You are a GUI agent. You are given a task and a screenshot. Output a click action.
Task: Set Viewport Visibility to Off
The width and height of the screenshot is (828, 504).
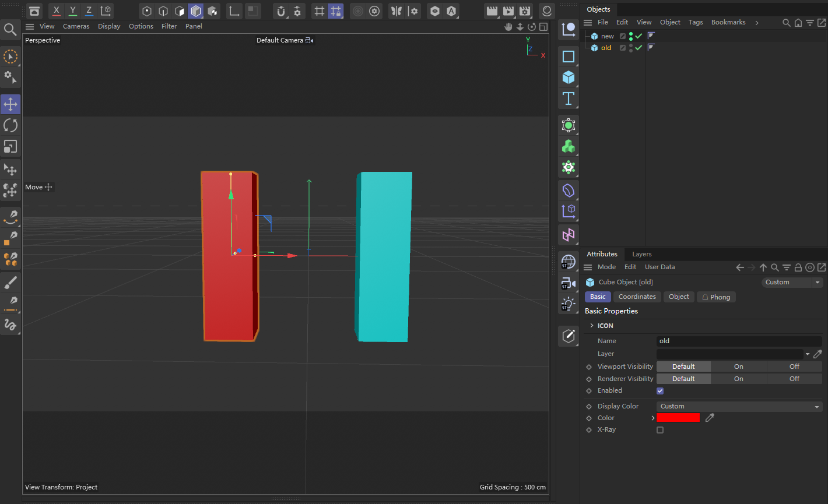coord(794,366)
